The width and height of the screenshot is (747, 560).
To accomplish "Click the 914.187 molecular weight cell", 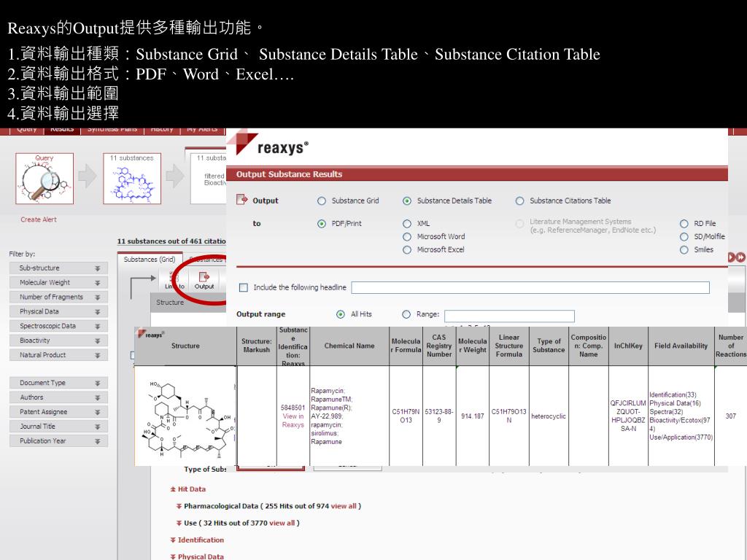I will coord(472,416).
